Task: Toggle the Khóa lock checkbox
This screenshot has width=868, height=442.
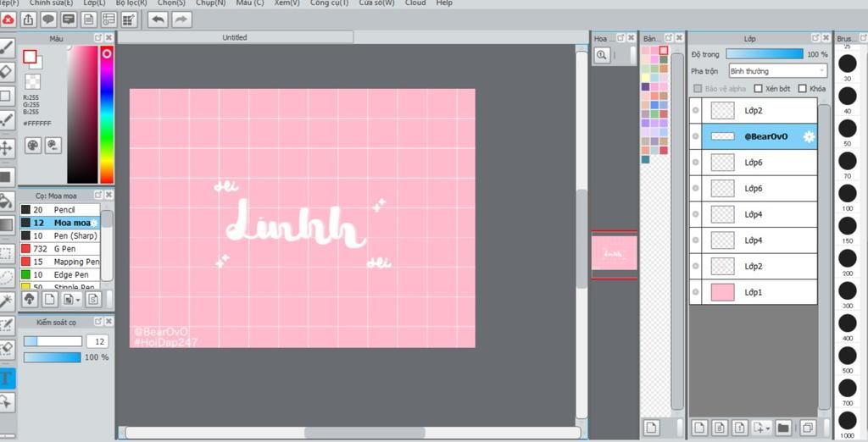Action: click(x=802, y=89)
